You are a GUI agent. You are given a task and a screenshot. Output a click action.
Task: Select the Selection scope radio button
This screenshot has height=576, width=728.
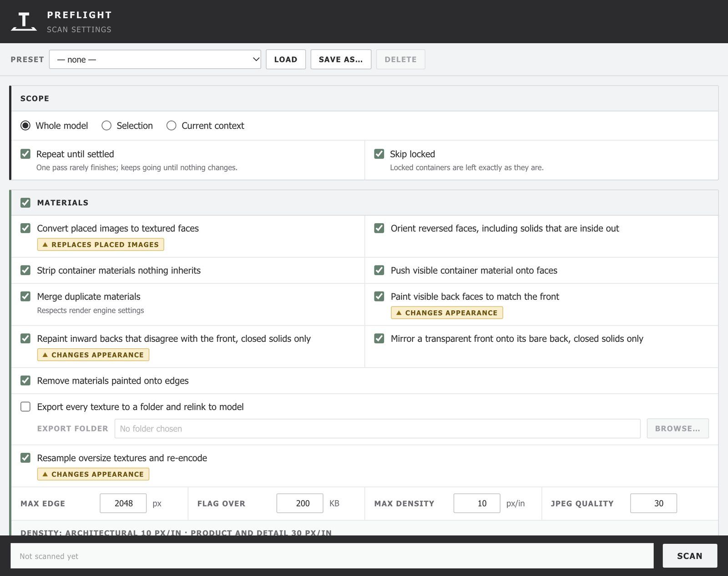106,125
